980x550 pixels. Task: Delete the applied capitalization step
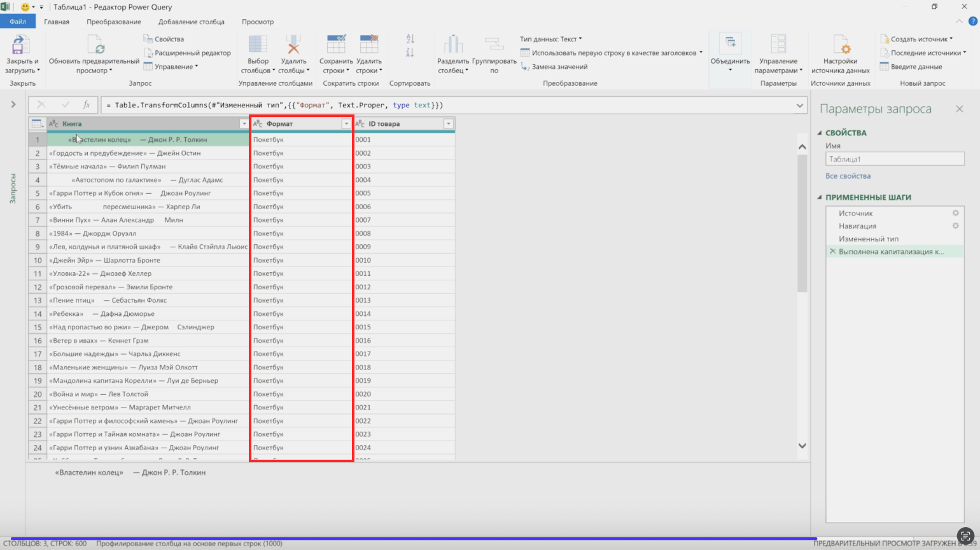tap(832, 252)
